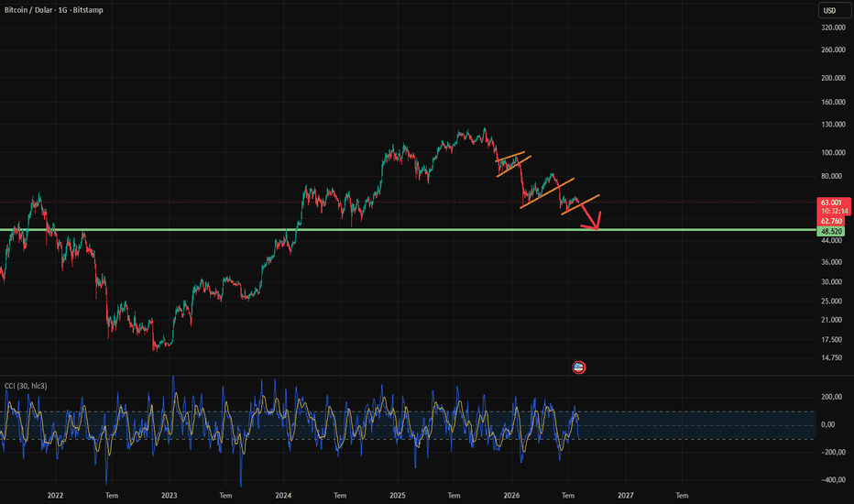
Task: Click the Bitcoin / Dolar symbol title
Action: (29, 10)
